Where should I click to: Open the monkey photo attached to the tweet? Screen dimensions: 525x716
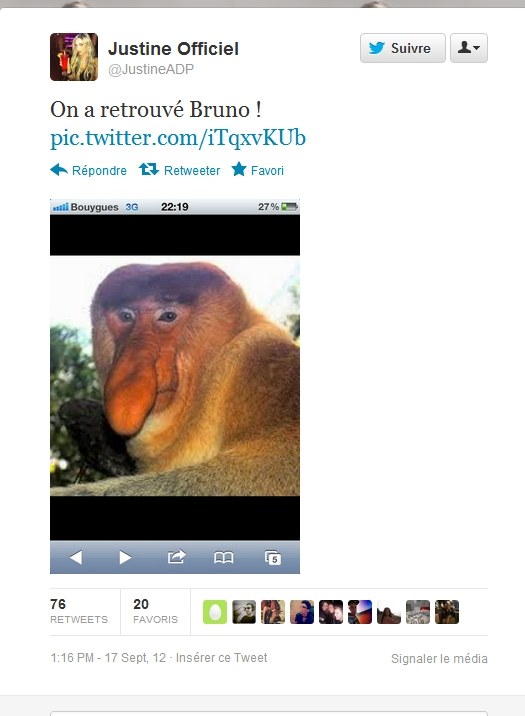pyautogui.click(x=175, y=386)
